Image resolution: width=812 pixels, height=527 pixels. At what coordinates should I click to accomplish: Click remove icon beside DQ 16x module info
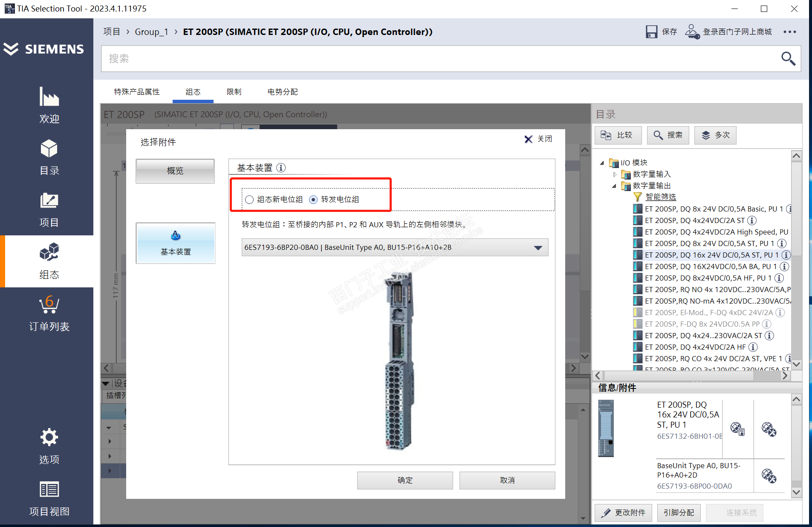coord(769,429)
